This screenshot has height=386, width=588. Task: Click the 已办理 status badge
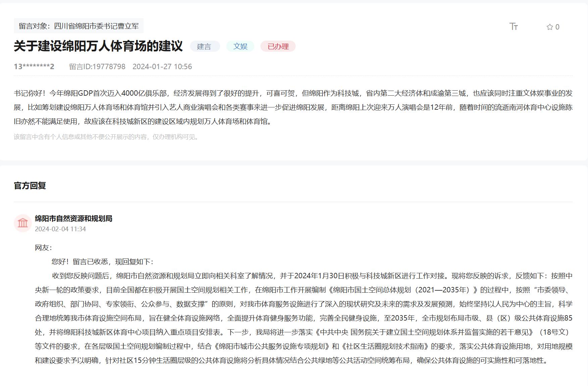[278, 46]
